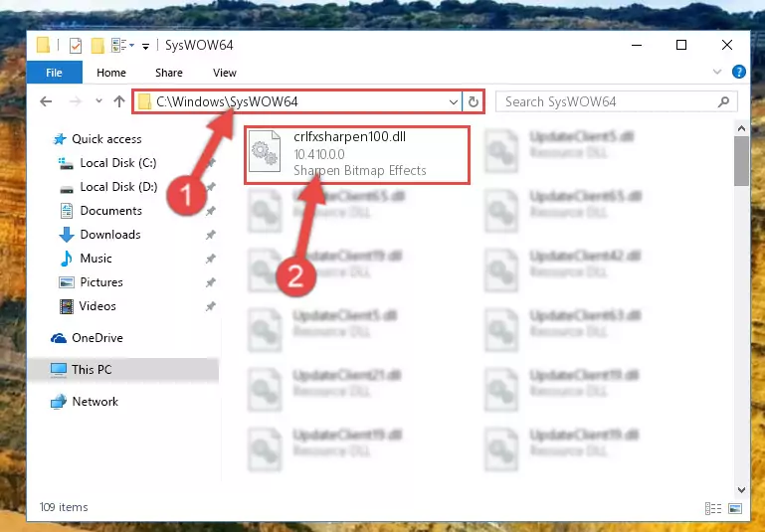Select Network in navigation pane
The width and height of the screenshot is (765, 532).
95,402
